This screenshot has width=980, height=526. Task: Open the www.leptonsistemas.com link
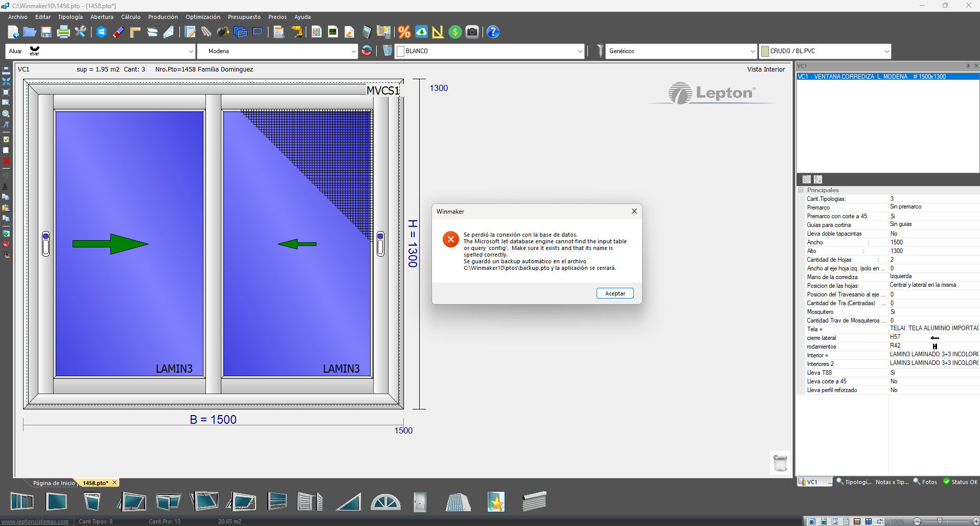35,521
